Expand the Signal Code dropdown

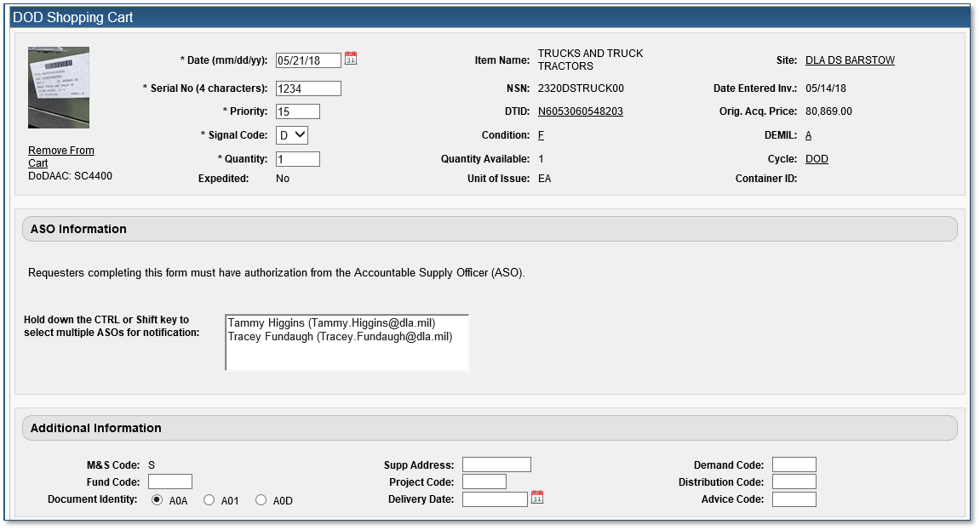(x=292, y=135)
